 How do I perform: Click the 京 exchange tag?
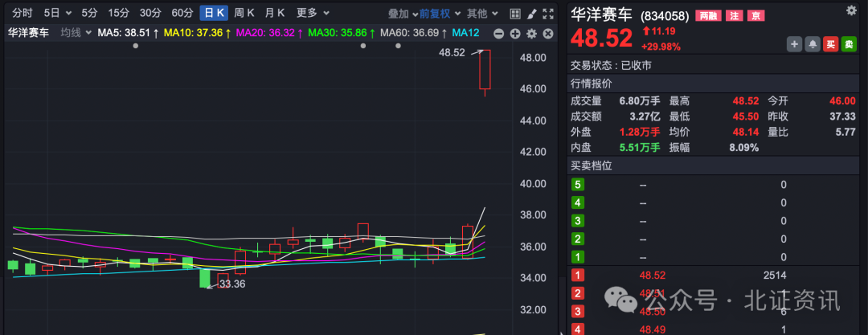pos(755,16)
